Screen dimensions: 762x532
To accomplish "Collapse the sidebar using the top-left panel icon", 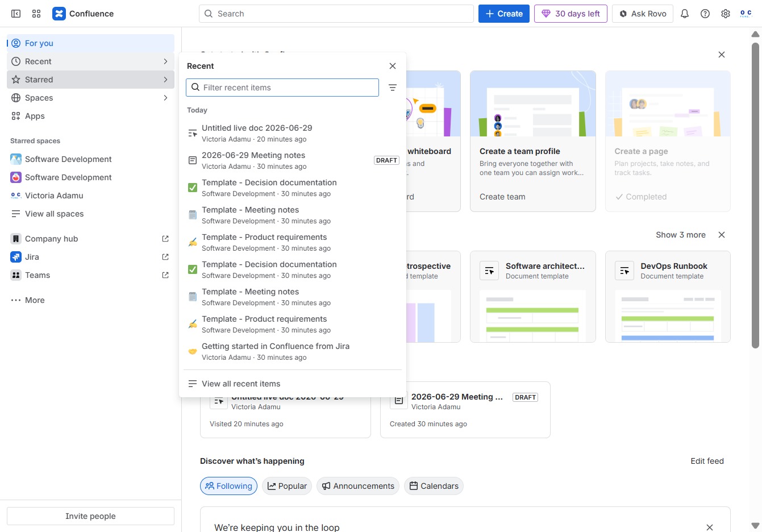I will (x=16, y=14).
